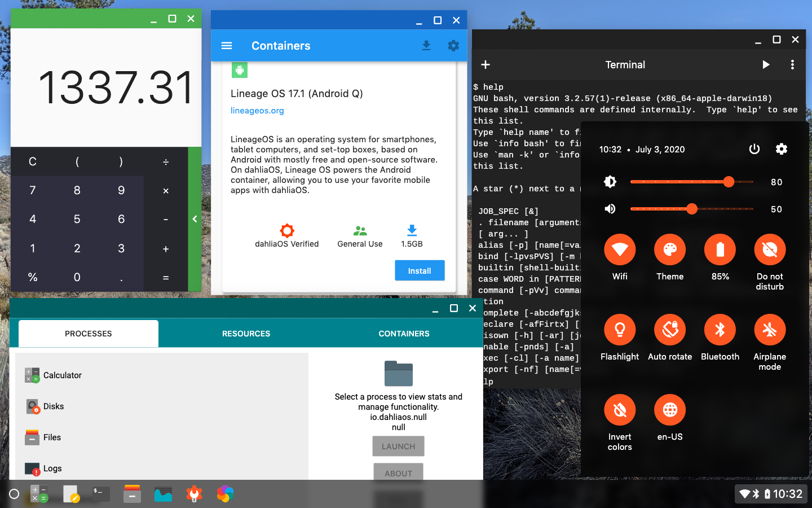Screen dimensions: 812x508
Task: Toggle Wifi in quick settings
Action: [620, 250]
